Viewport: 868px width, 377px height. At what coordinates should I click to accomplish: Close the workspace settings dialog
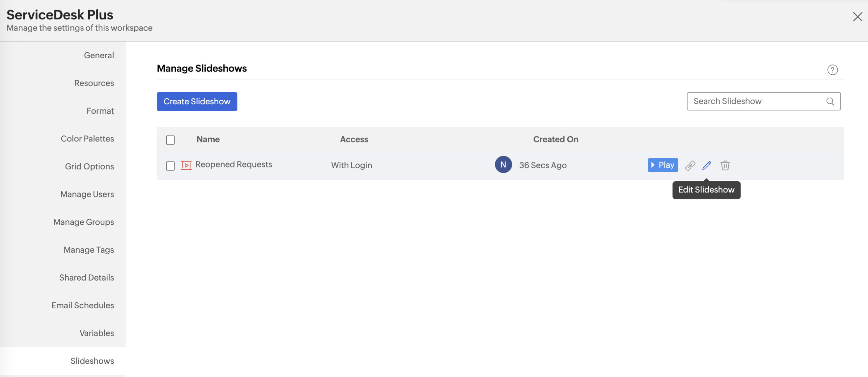click(x=857, y=16)
